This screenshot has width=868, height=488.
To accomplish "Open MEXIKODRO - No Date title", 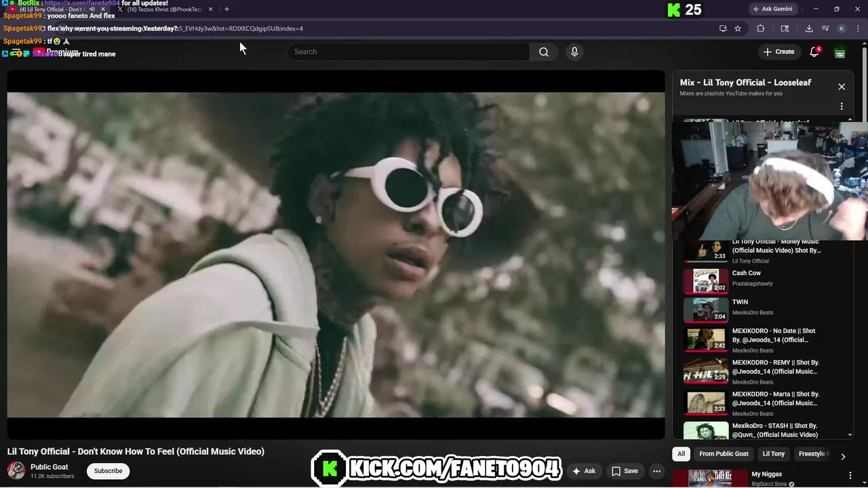I will coord(774,335).
